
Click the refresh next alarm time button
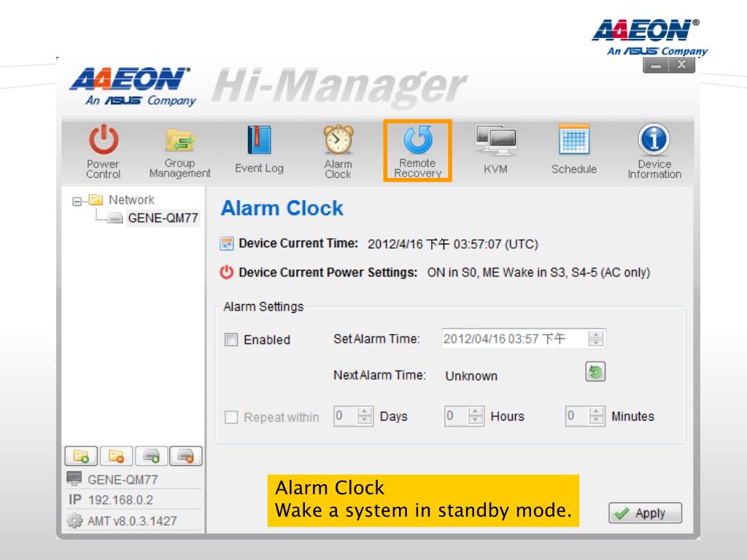point(595,372)
